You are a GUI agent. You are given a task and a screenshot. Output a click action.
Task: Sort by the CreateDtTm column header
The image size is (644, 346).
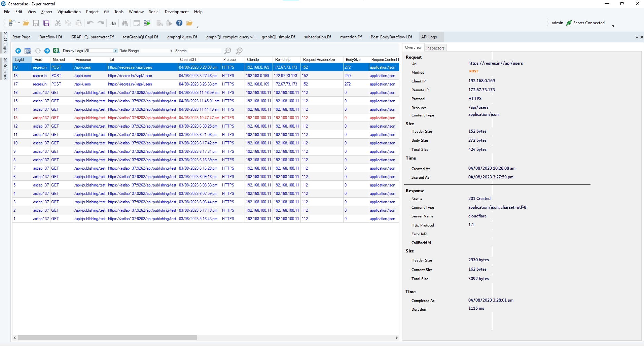[x=189, y=60]
